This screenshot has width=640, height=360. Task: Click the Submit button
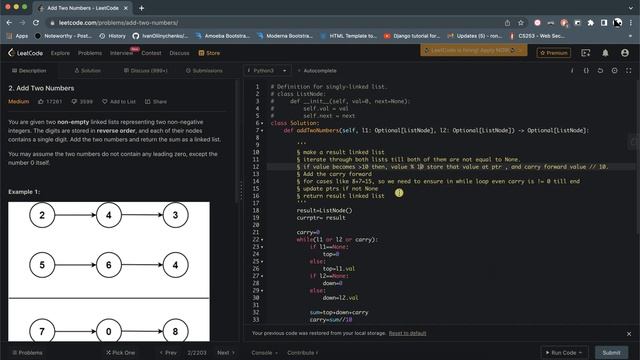pos(611,353)
